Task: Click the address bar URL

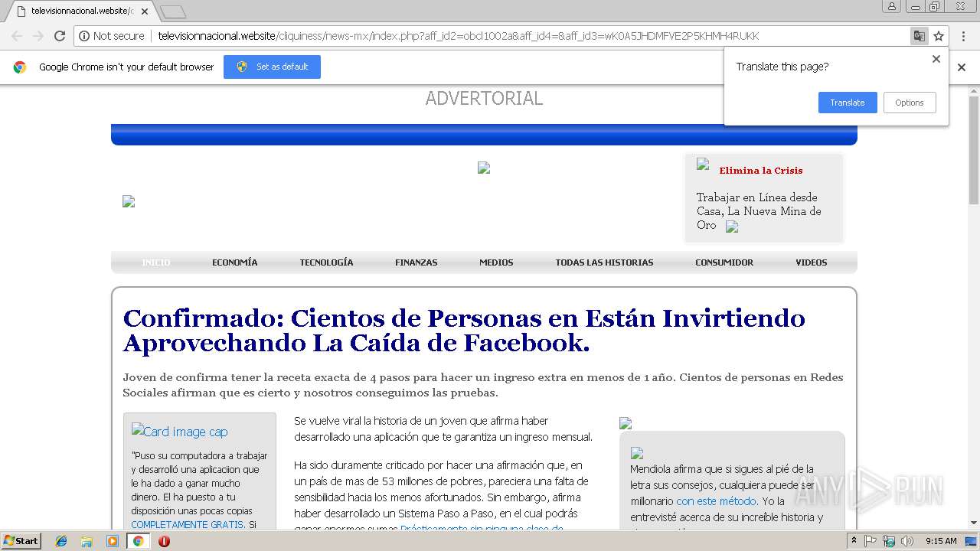Action: point(459,36)
